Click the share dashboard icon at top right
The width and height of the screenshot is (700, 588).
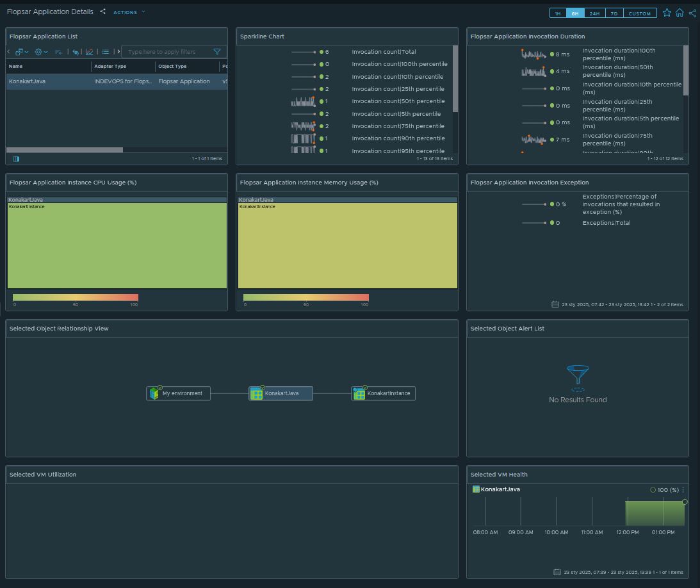click(692, 13)
